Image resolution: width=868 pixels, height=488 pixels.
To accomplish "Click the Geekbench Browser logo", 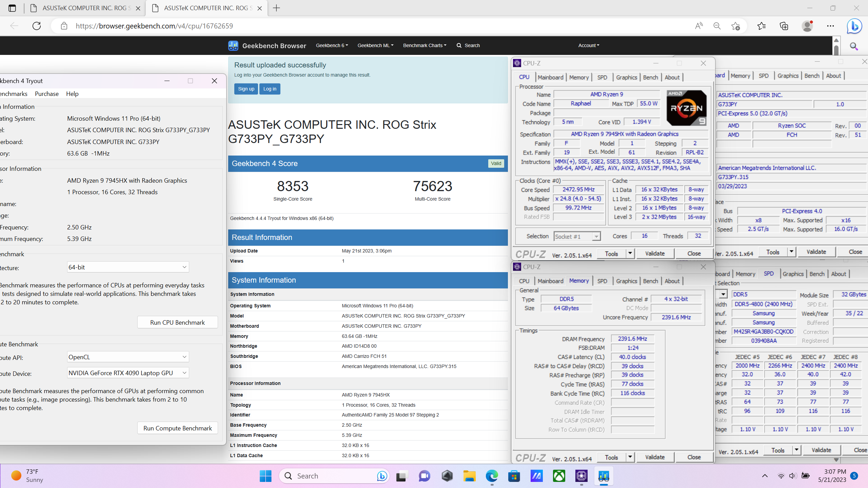I will (x=267, y=45).
